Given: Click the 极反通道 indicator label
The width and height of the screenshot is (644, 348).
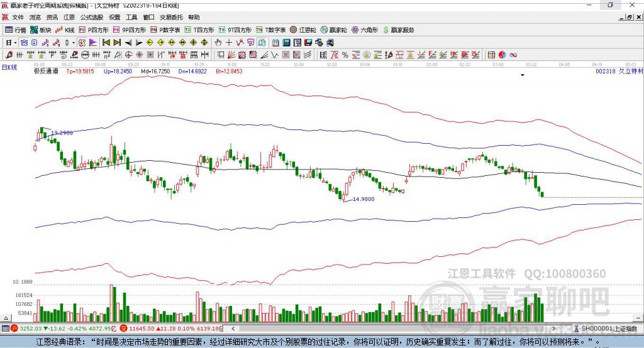Looking at the screenshot, I should click(x=46, y=71).
